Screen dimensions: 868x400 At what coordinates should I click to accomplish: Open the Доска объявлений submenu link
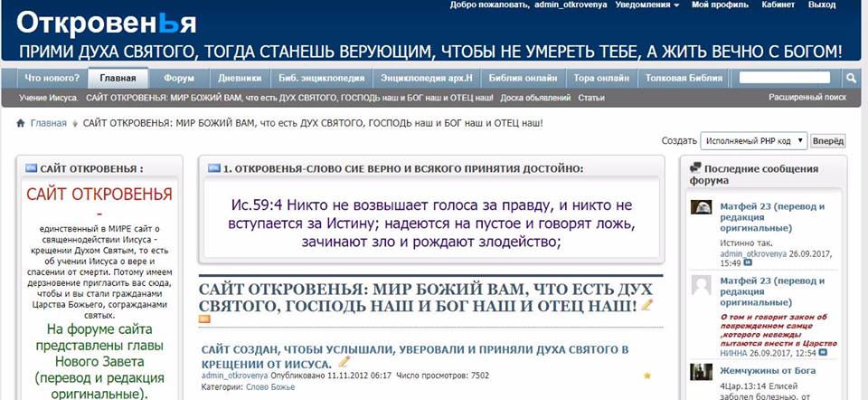pyautogui.click(x=533, y=97)
